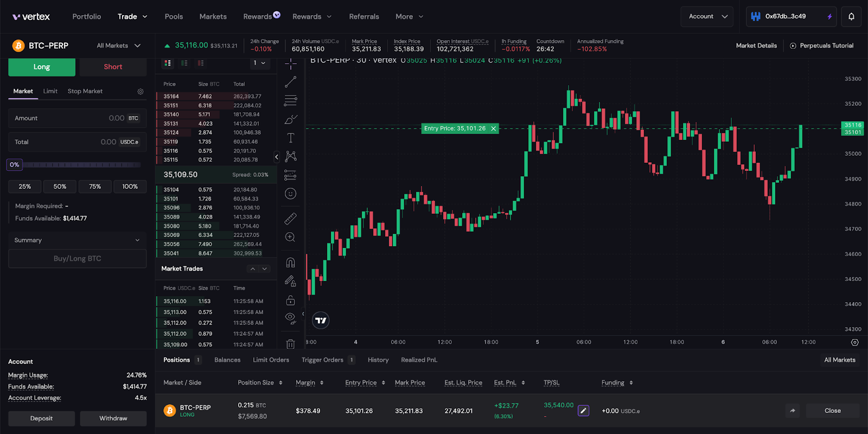Open Market Details
The width and height of the screenshot is (868, 434).
(x=756, y=46)
